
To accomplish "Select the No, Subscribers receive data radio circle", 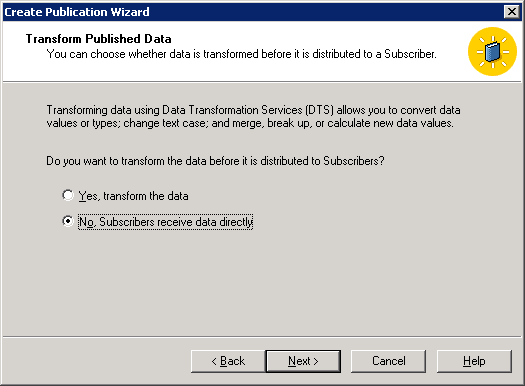I will 68,221.
